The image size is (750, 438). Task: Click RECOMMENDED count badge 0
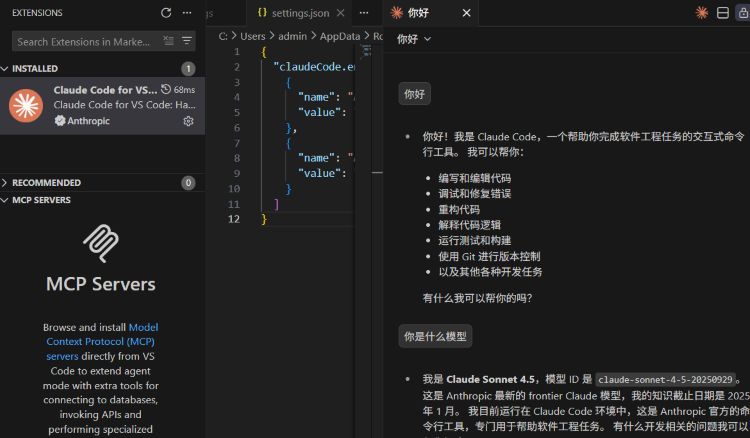coord(188,183)
